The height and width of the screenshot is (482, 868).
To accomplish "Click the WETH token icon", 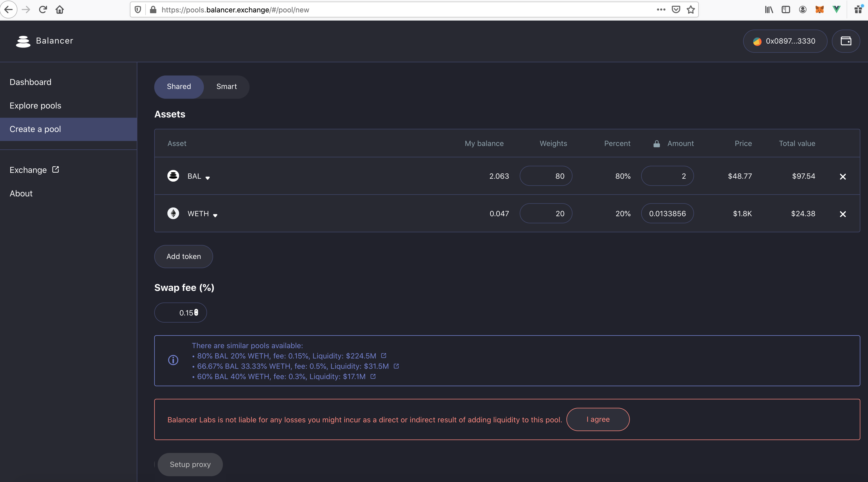I will [x=173, y=213].
